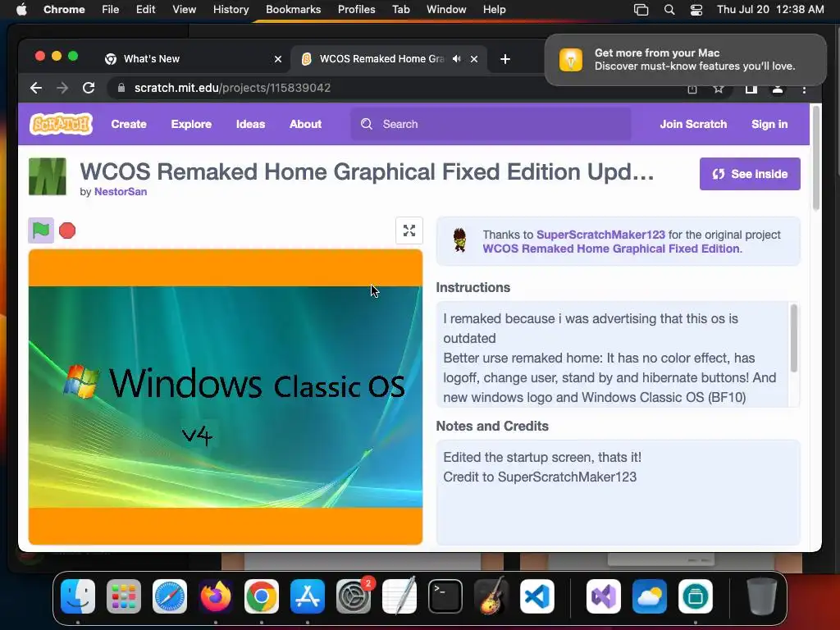Viewport: 840px width, 630px height.
Task: Click the NestorSan project author thumbnail
Action: (x=47, y=176)
